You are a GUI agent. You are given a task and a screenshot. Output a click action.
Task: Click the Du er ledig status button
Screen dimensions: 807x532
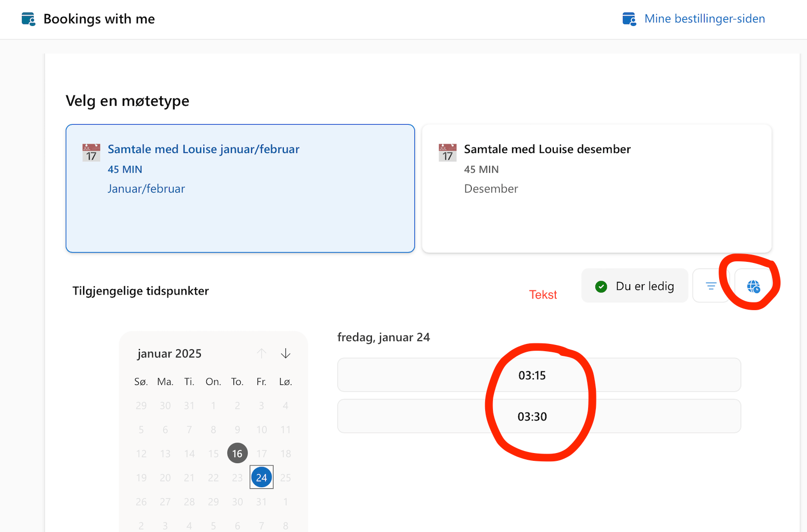635,286
